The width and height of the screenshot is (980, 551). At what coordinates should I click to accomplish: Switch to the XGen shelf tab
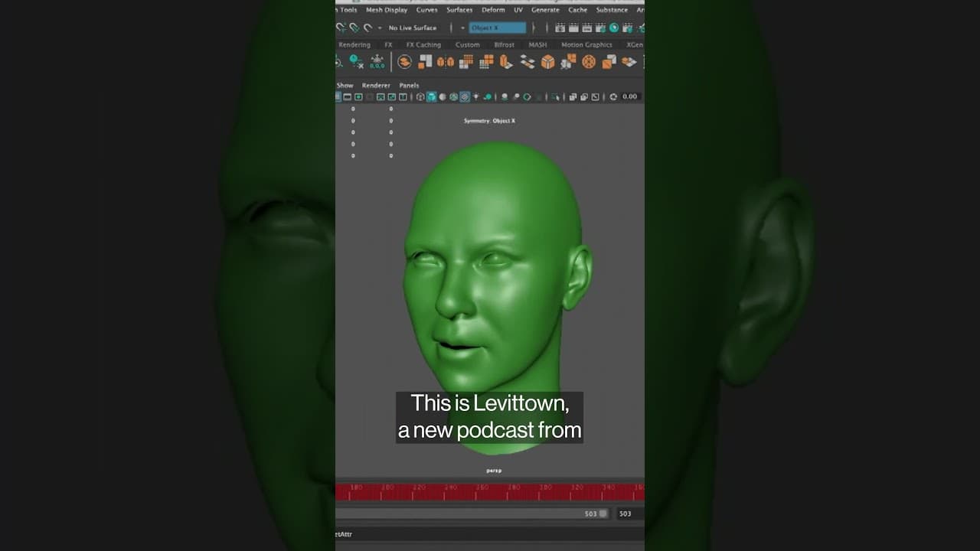coord(635,45)
